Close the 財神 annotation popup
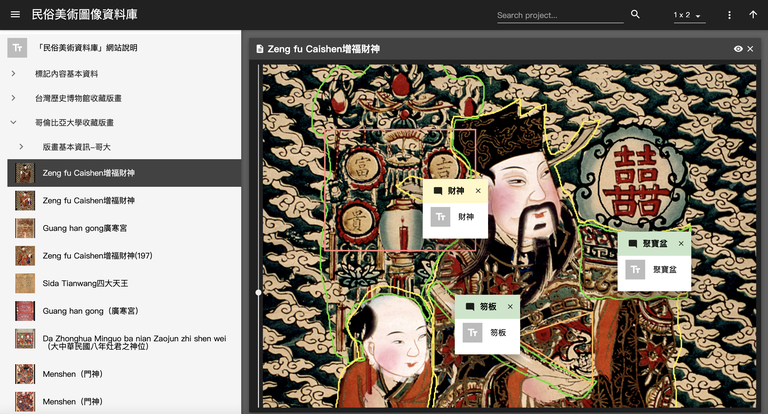Screen dimensions: 768x414 478,191
